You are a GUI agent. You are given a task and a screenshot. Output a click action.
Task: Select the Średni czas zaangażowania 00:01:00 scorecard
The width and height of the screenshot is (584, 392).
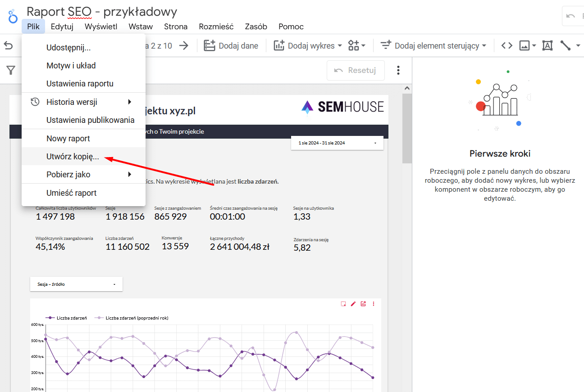pyautogui.click(x=243, y=213)
